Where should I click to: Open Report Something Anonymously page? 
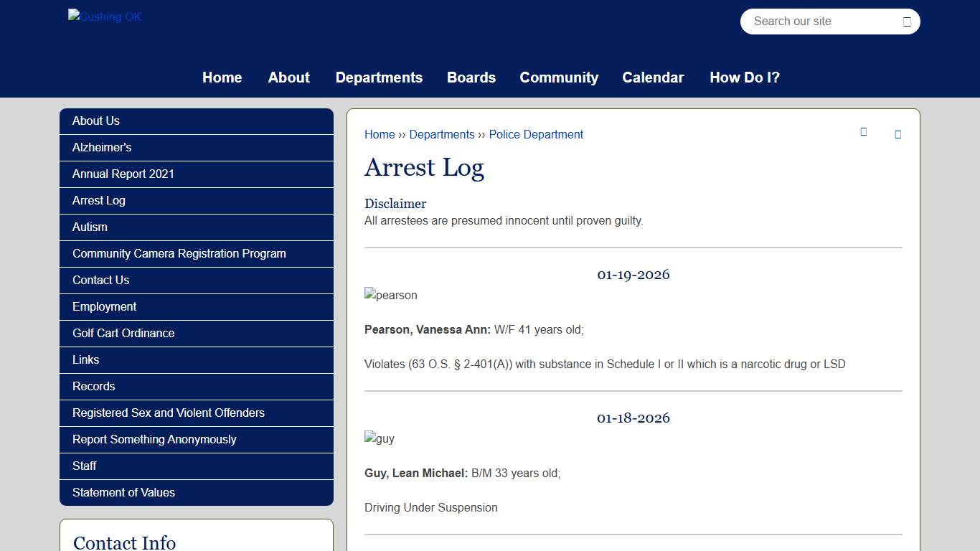click(x=154, y=439)
